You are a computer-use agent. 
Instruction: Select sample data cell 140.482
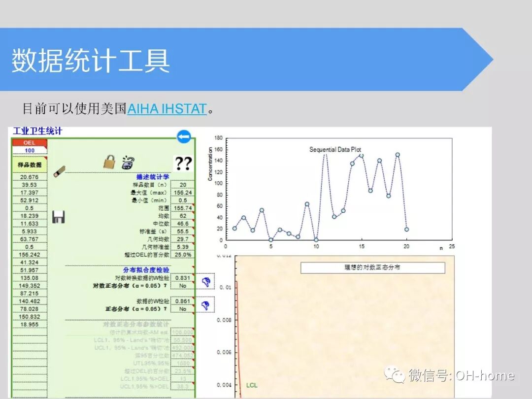[x=30, y=301]
